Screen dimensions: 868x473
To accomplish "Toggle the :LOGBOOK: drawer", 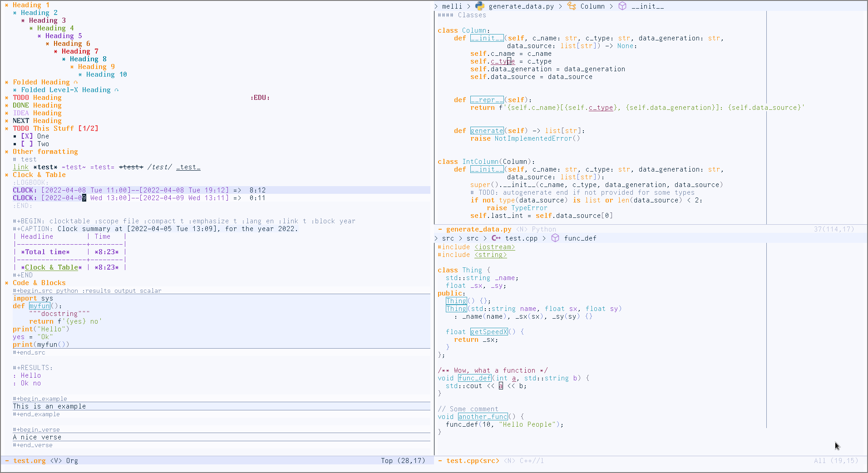I will click(31, 182).
